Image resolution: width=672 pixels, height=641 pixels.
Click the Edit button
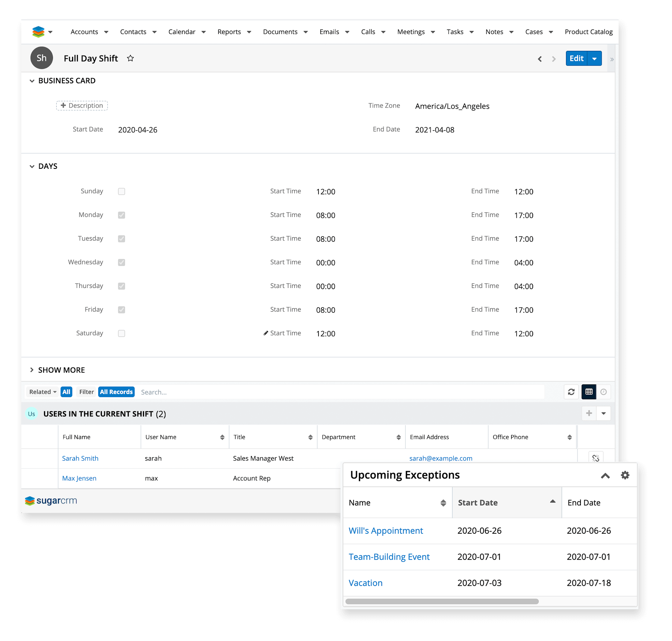pos(576,59)
